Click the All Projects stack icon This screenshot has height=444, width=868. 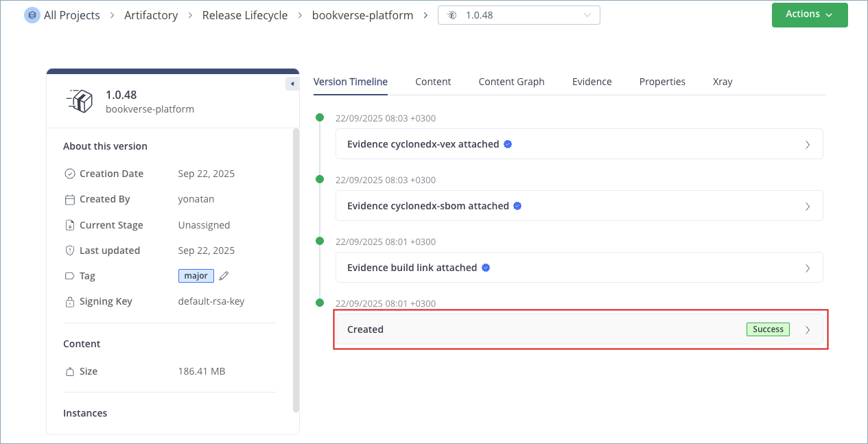point(32,15)
